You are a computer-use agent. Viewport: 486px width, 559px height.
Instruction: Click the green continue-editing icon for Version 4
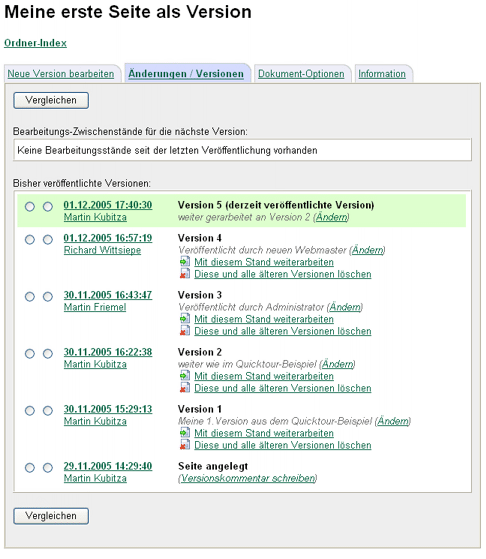coord(184,262)
